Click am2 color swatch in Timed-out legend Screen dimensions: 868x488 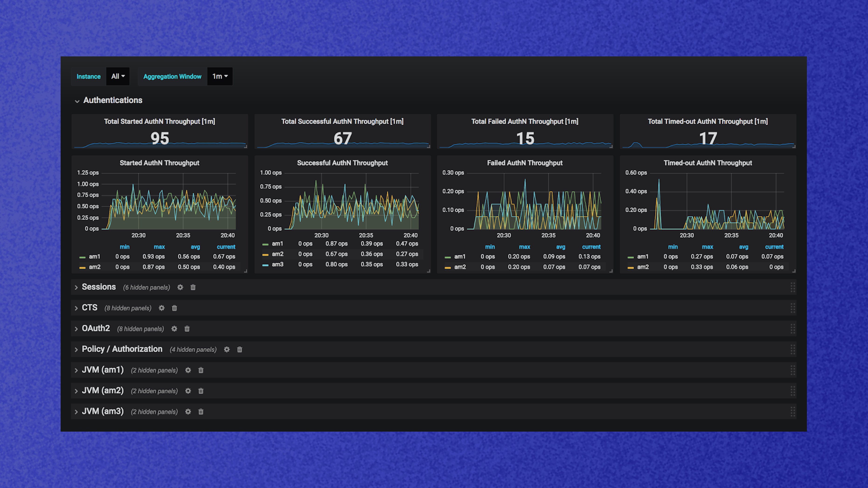click(630, 268)
